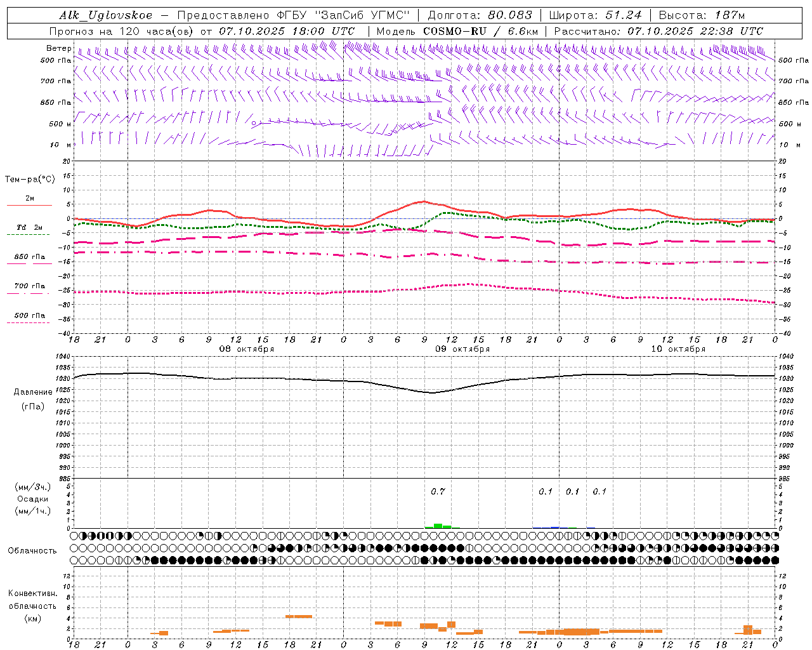Click the '2м' temperature legend entry
Screen dimensions: 812x650
pos(30,199)
